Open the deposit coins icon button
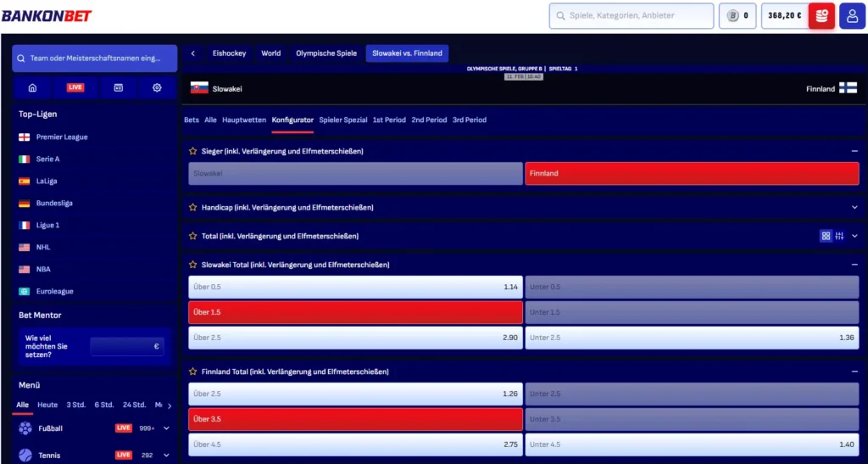The image size is (868, 464). pos(821,15)
